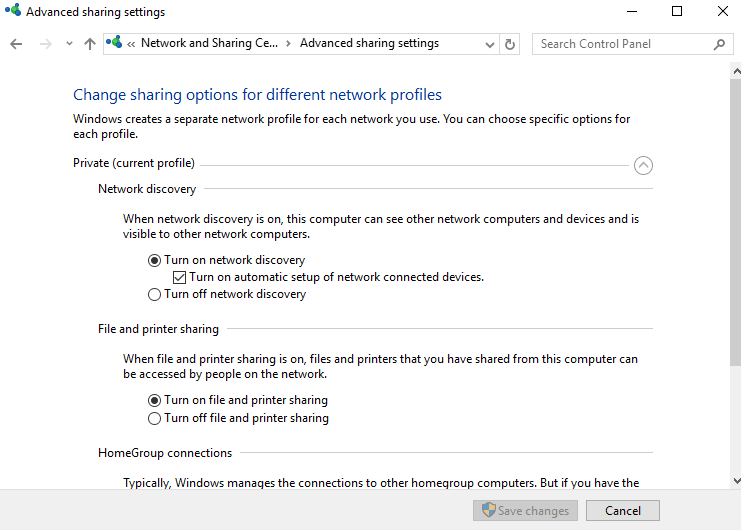Click the Forward navigation arrow

45,44
